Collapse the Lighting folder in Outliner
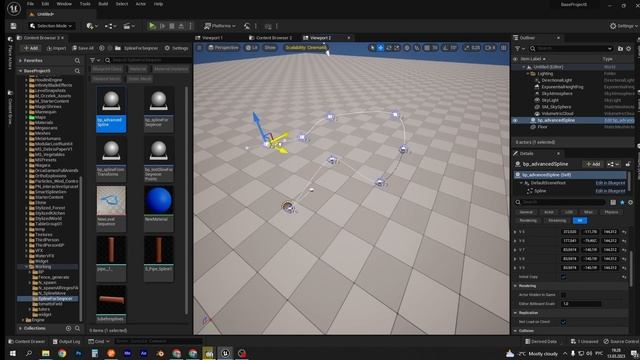Screen dimensions: 640x360 (x=528, y=74)
